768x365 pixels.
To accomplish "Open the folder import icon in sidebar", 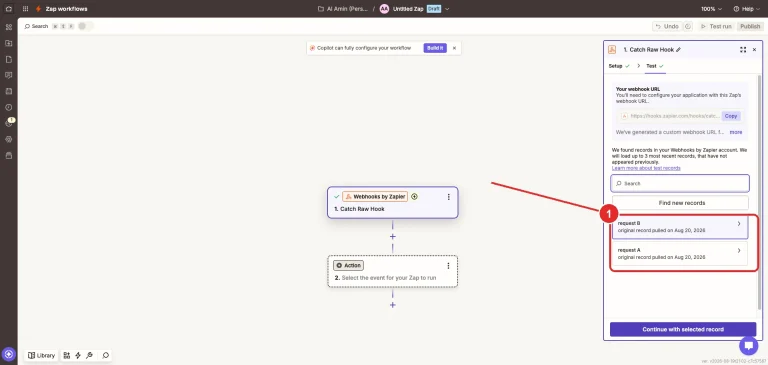I will pyautogui.click(x=8, y=43).
